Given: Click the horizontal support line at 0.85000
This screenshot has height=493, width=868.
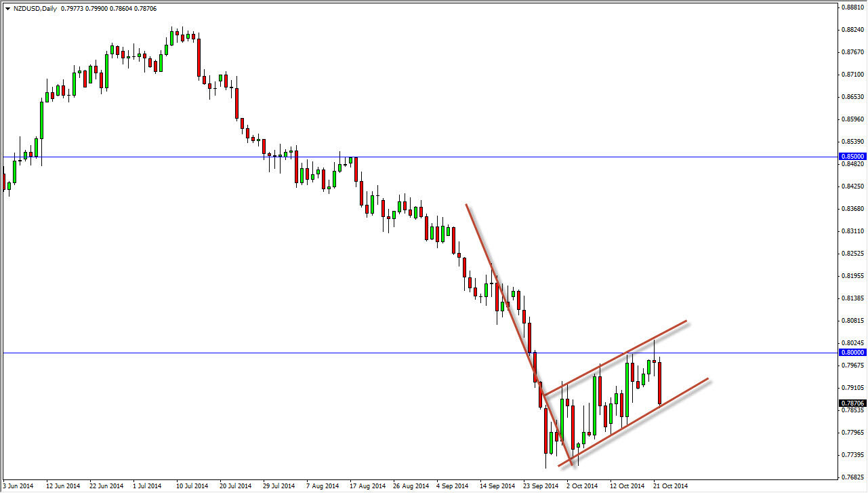Looking at the screenshot, I should pos(407,157).
